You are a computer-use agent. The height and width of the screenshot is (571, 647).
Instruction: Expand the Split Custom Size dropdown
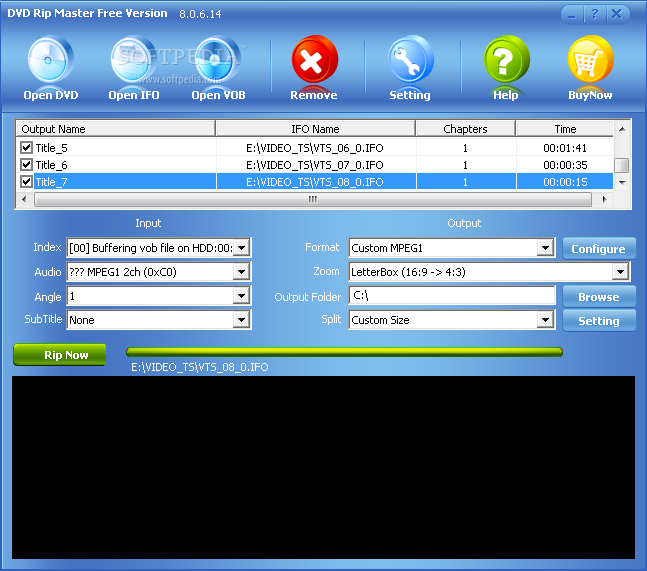pos(545,320)
